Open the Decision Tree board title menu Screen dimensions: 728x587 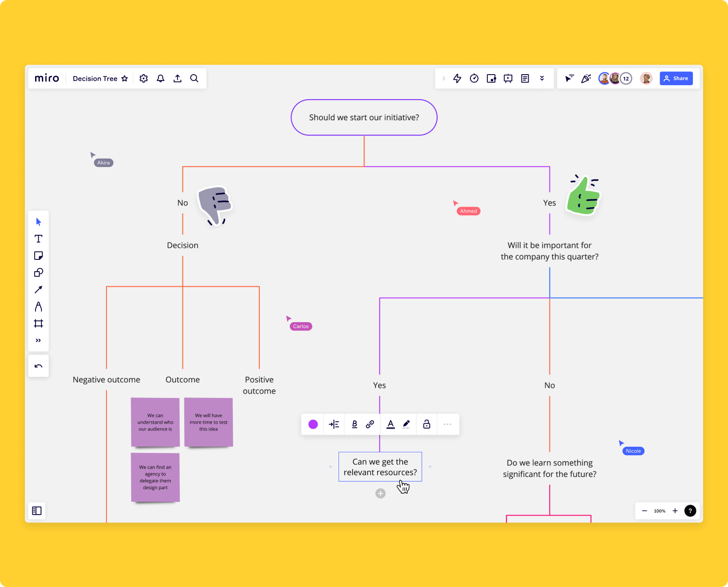tap(95, 78)
